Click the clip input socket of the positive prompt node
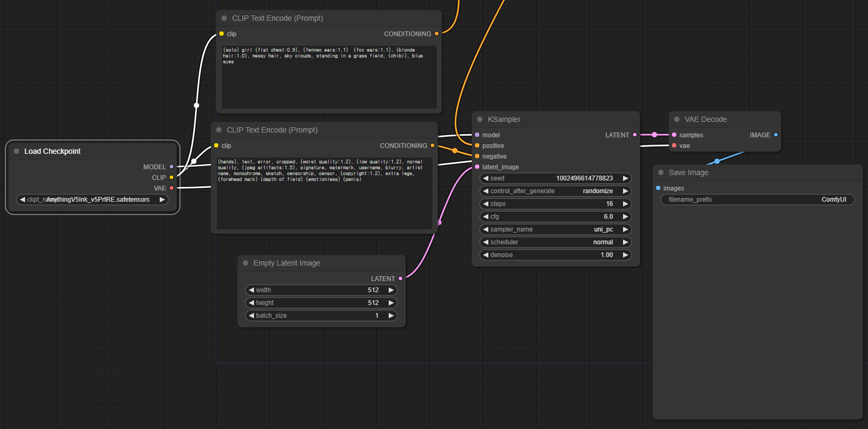 222,34
